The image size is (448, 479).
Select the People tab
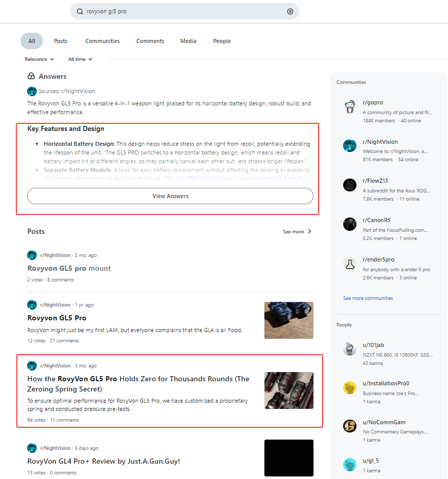(222, 41)
